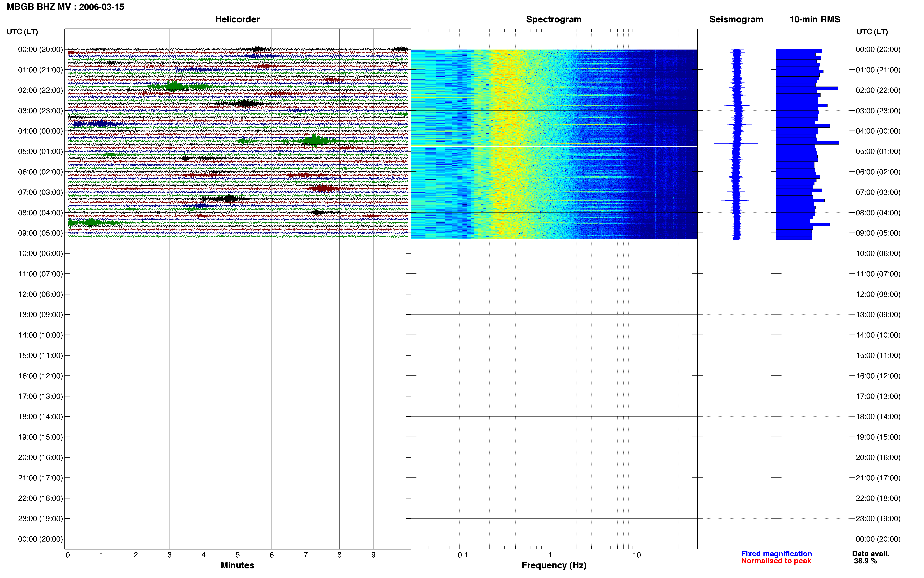Click the seismogram spike near 08:30
924x578 pixels.
[x=736, y=222]
